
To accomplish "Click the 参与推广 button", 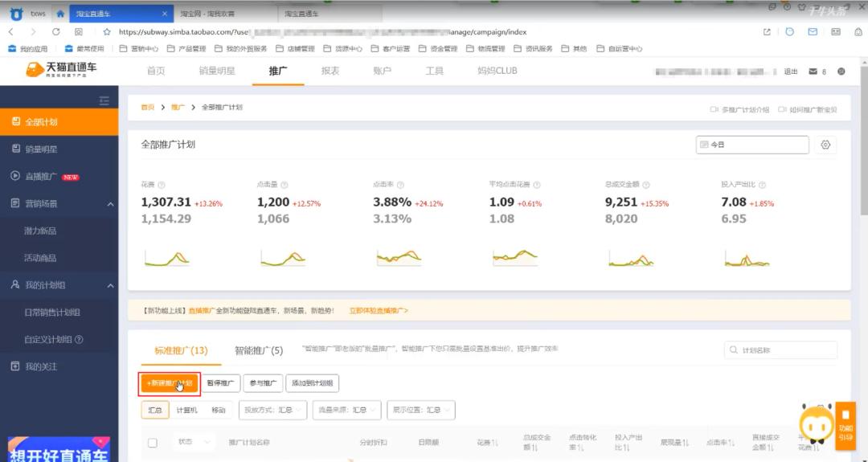I will coord(263,383).
